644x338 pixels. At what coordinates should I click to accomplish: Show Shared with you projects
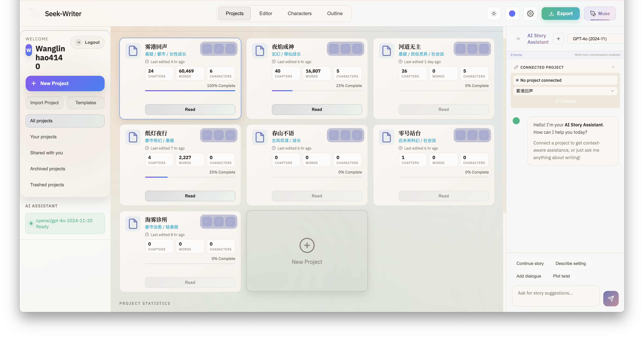[65, 153]
